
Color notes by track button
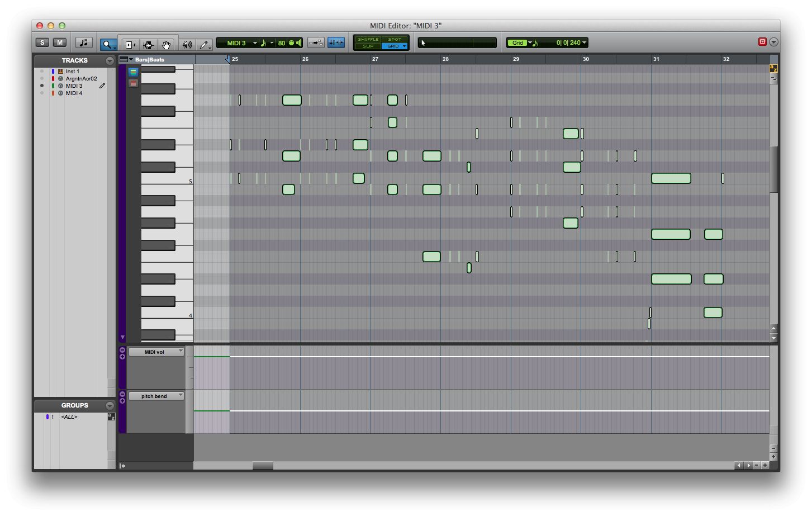point(133,72)
